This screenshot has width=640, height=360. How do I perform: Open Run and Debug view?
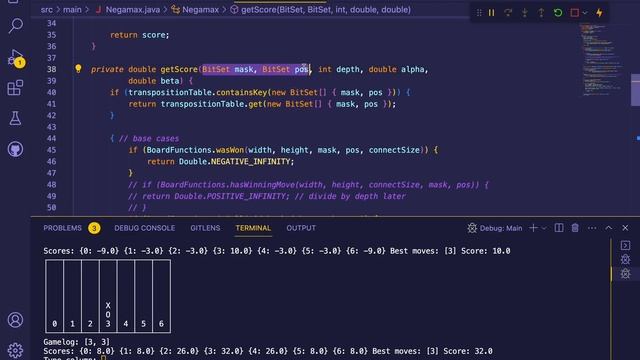point(16,58)
